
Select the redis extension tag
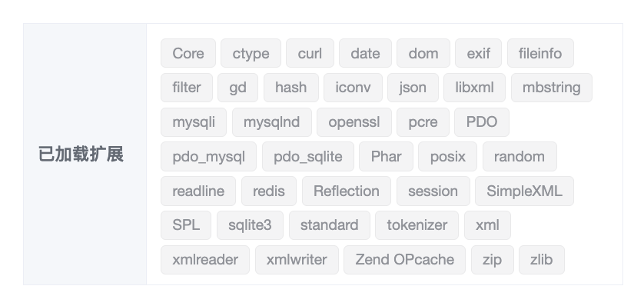(269, 191)
